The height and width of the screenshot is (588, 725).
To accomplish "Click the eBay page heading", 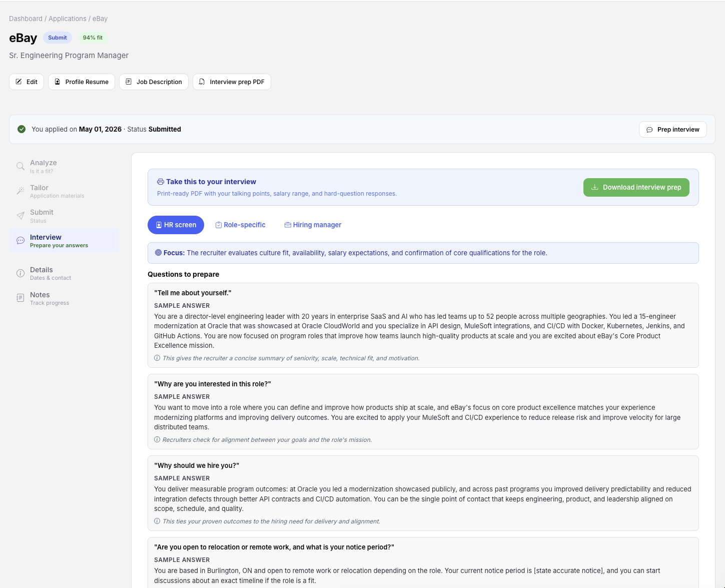I will (23, 38).
